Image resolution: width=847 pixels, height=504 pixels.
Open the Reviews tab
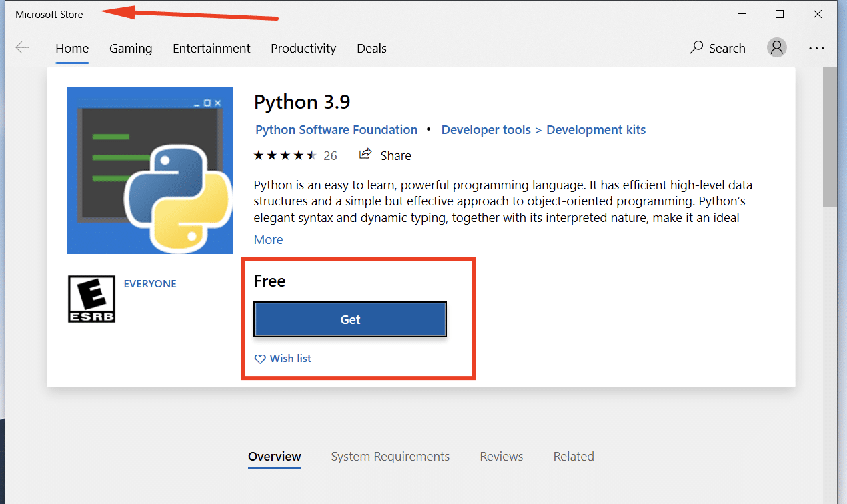pyautogui.click(x=502, y=457)
